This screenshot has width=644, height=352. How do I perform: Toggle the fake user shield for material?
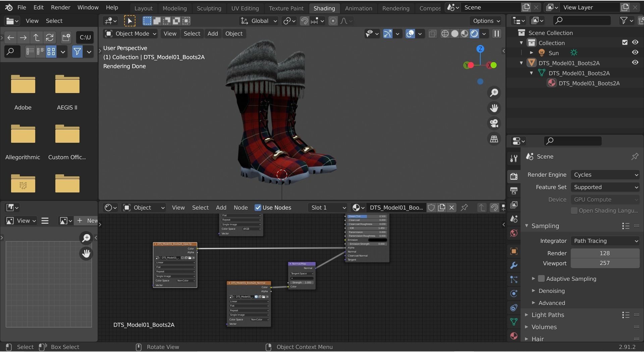click(x=431, y=208)
